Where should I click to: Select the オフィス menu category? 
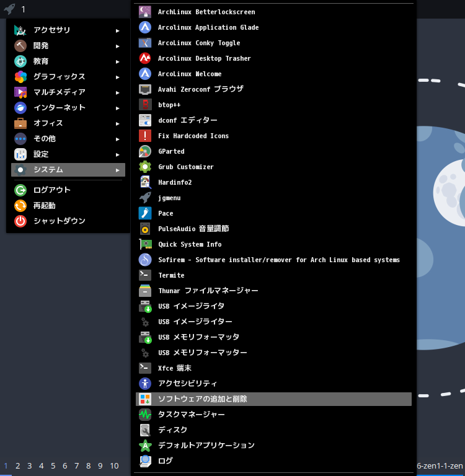point(68,123)
